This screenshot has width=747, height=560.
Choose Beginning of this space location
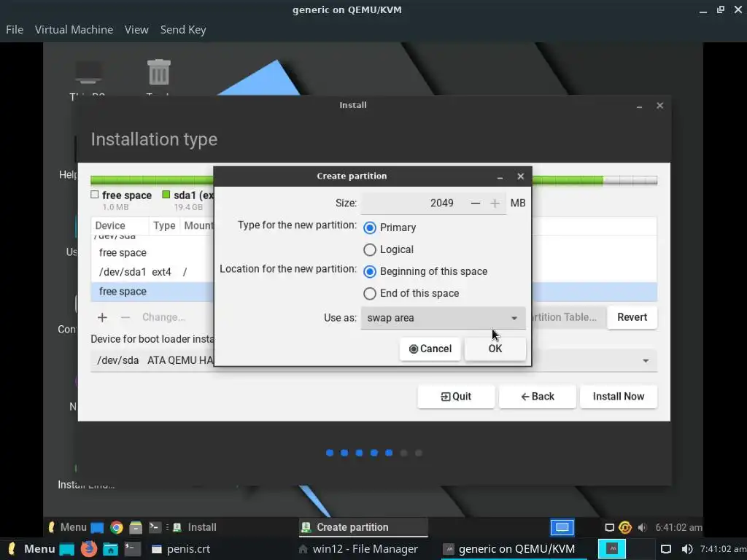(370, 271)
